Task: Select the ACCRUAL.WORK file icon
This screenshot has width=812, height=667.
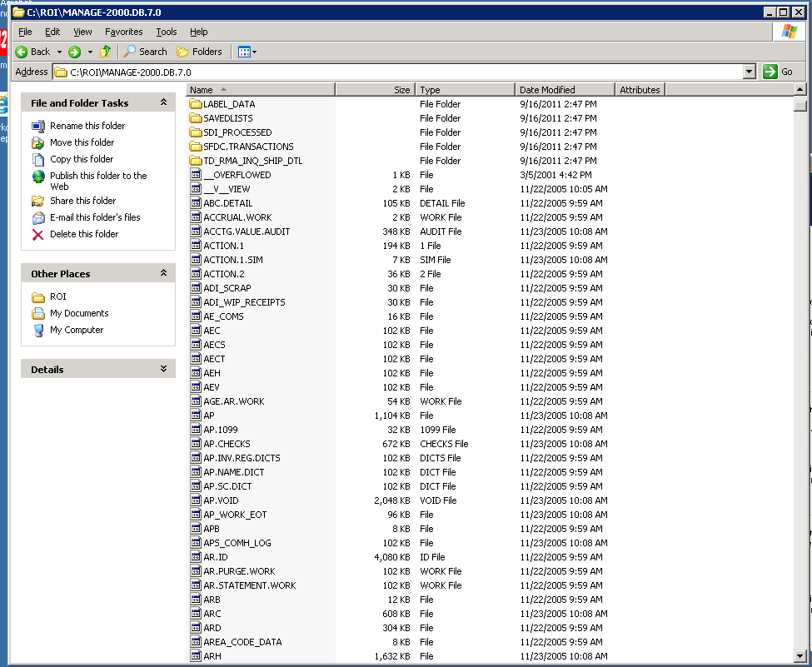Action: pos(196,217)
